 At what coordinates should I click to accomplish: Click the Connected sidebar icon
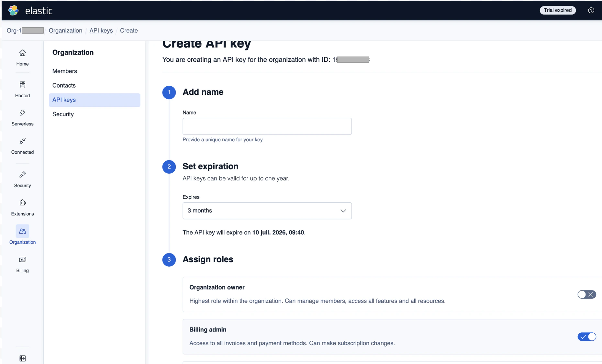point(22,146)
